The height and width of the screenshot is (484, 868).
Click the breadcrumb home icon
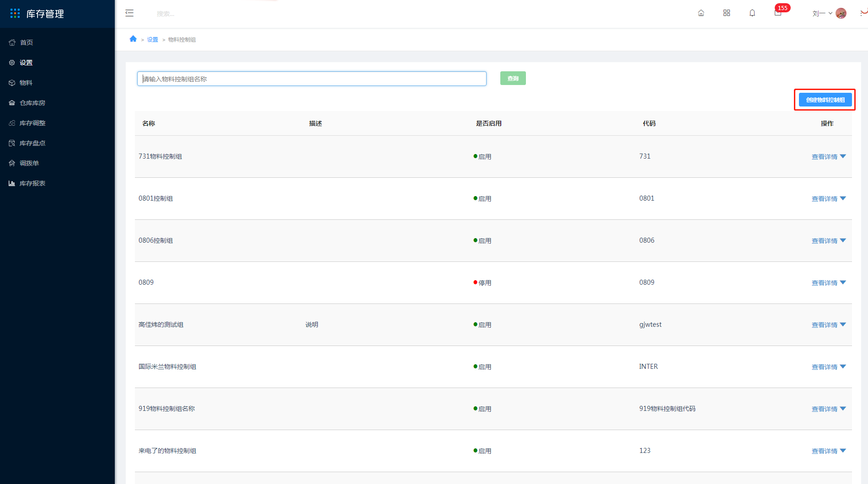click(133, 39)
